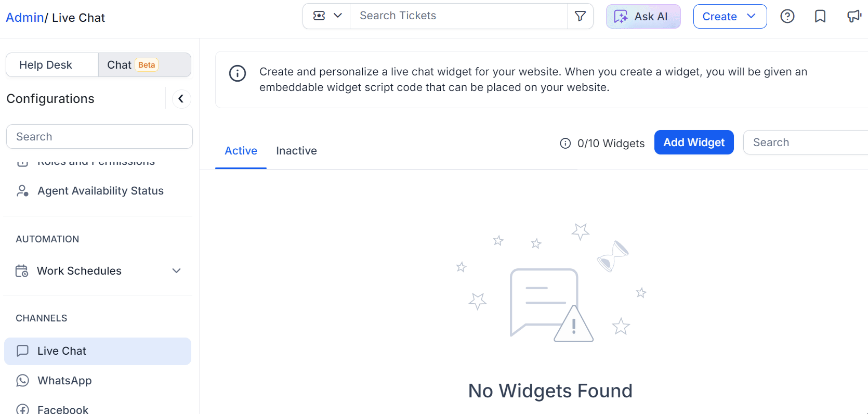Viewport: 868px width, 414px height.
Task: Click the Add Widget button
Action: (x=694, y=143)
